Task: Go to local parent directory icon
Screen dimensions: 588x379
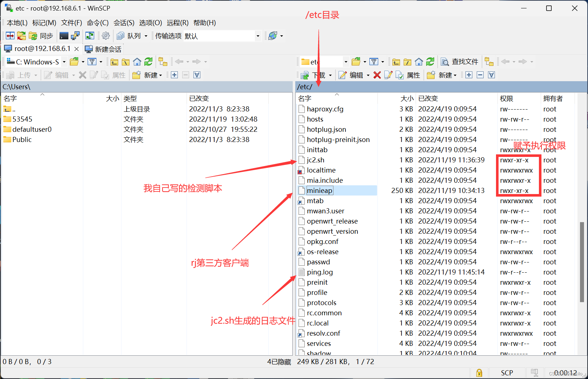Action: pyautogui.click(x=114, y=62)
